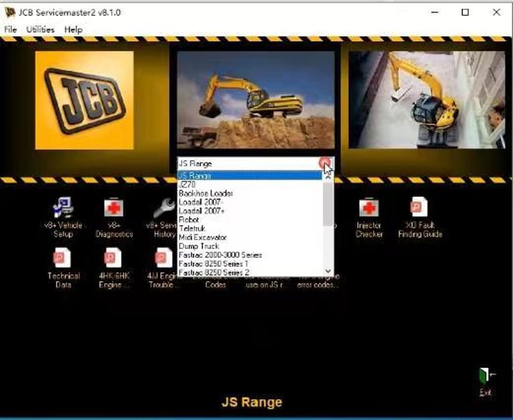Click the JCB logo image
This screenshot has width=513, height=420.
tap(84, 100)
